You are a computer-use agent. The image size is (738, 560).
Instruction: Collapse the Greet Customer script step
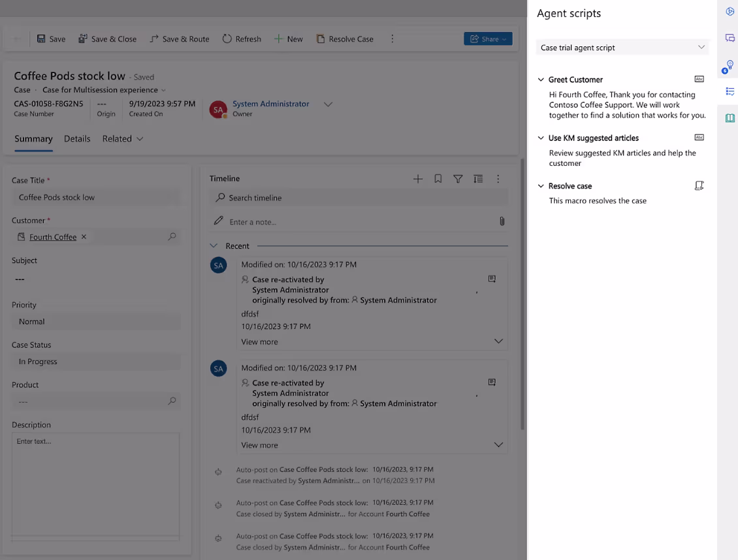pos(541,80)
